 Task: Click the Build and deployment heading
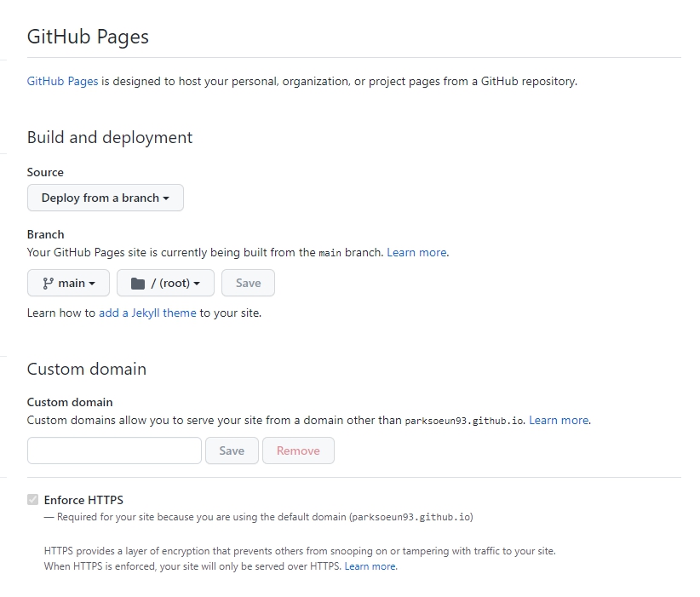[x=110, y=137]
